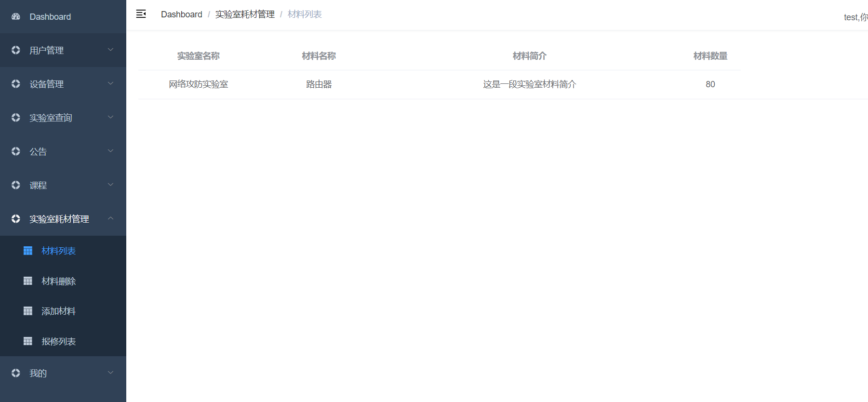Click the icon beside 我的
The image size is (868, 402).
click(16, 373)
